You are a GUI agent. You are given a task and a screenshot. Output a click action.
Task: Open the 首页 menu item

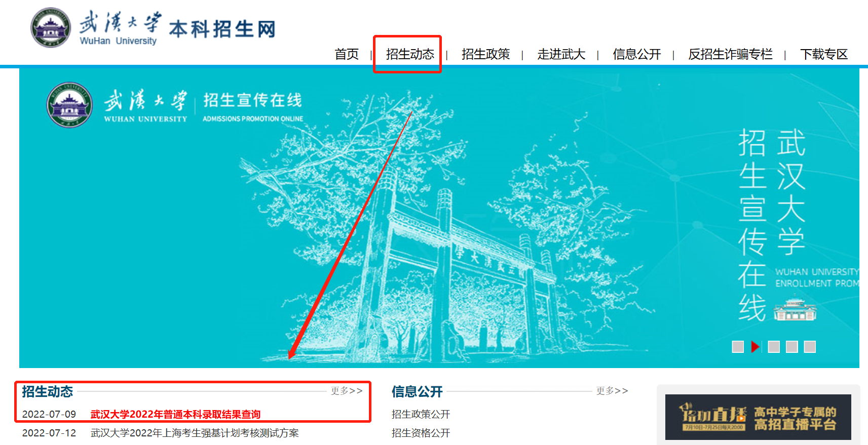pos(347,54)
